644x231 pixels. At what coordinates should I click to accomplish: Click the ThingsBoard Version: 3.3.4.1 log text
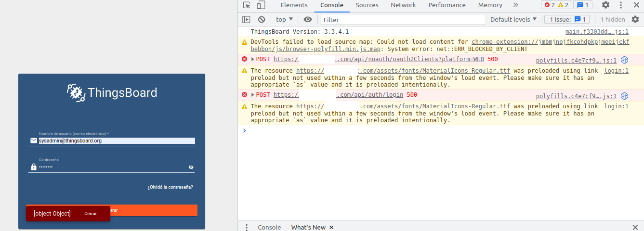tap(300, 32)
